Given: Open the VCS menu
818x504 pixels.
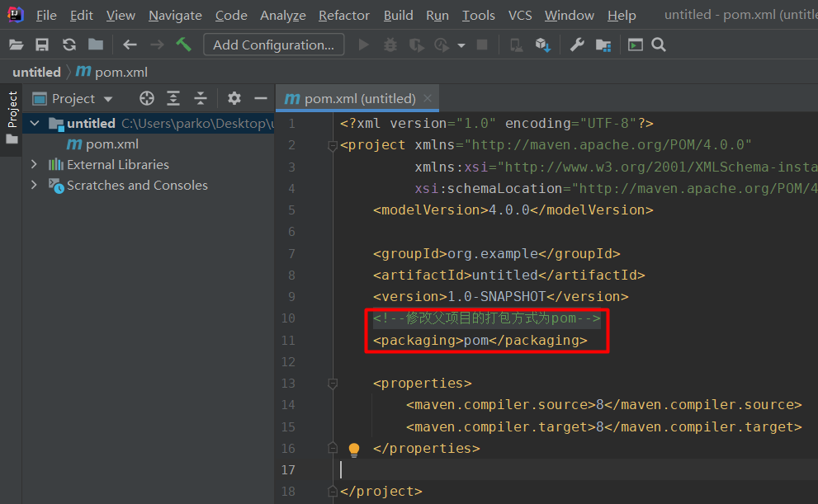Looking at the screenshot, I should (x=520, y=16).
